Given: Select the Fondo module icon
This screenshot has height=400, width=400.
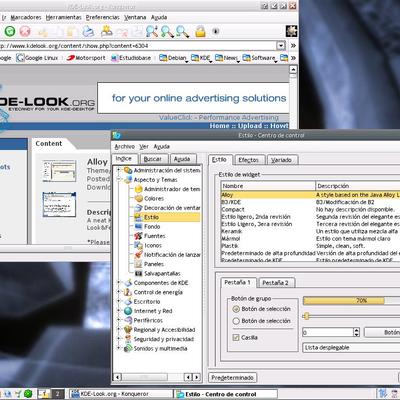Looking at the screenshot, I should (139, 226).
